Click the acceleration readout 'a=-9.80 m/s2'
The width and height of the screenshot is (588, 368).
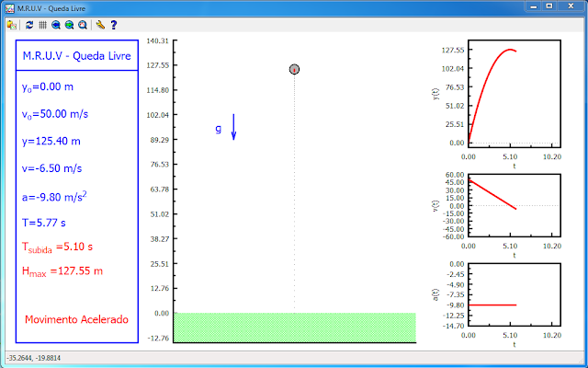tap(54, 196)
